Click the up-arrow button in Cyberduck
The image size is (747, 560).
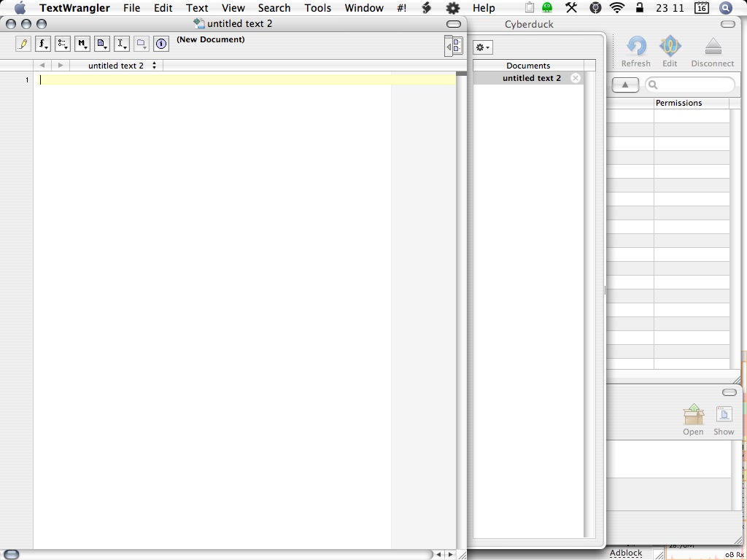pos(625,85)
